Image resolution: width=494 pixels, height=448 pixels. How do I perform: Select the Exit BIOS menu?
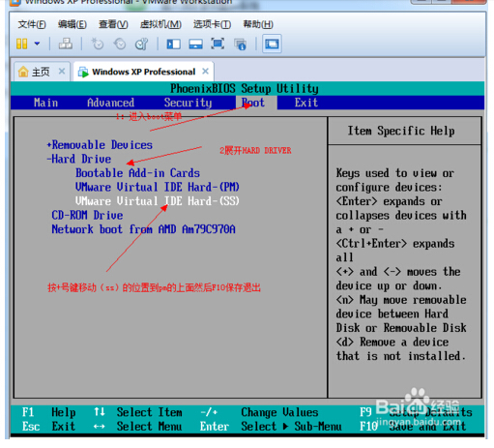pos(306,103)
